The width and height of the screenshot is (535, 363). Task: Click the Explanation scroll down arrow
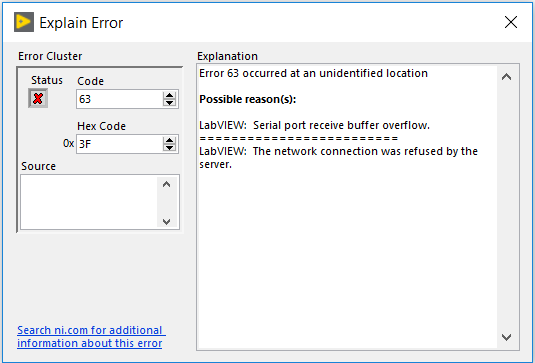point(507,337)
